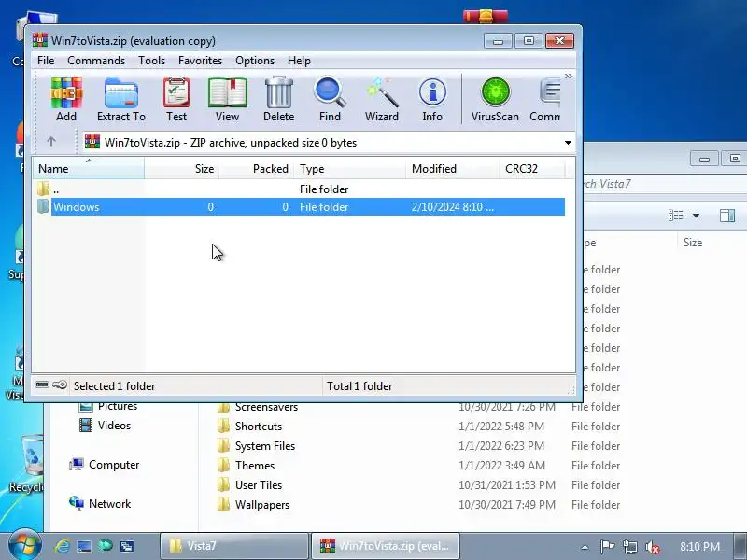Image resolution: width=747 pixels, height=560 pixels.
Task: Run the Test archive tool
Action: pyautogui.click(x=176, y=99)
